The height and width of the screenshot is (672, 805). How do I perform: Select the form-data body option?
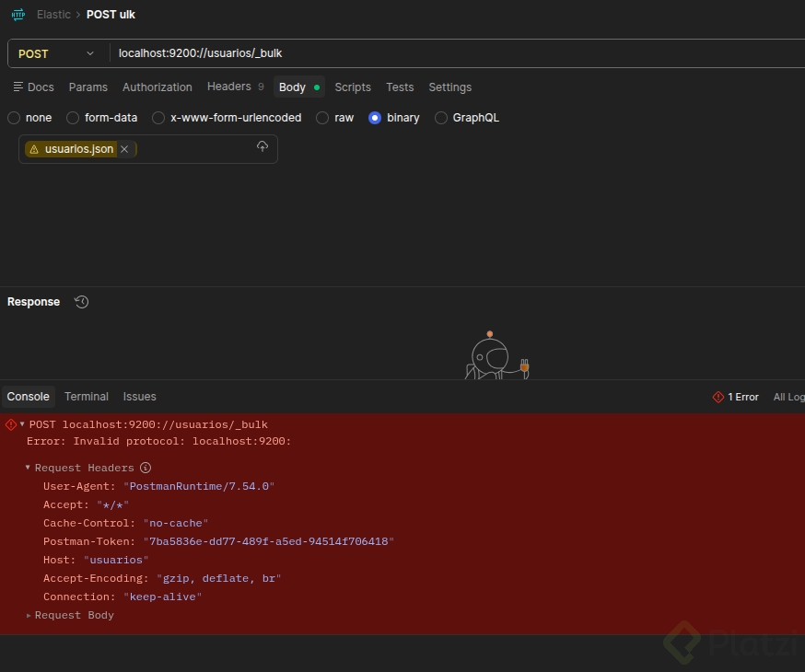73,118
